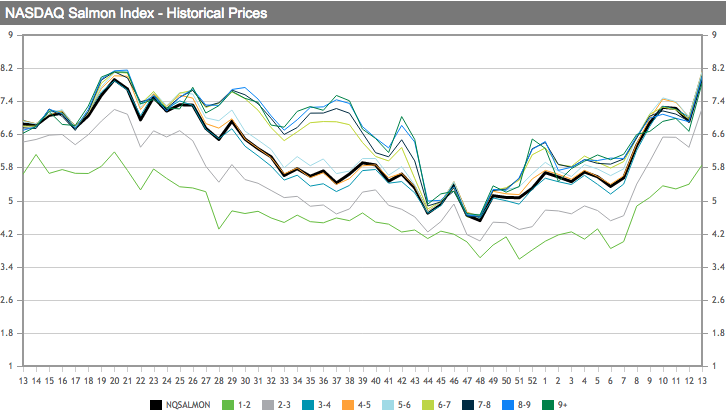Click week 44 on the x-axis
727x413 pixels.
(x=428, y=381)
